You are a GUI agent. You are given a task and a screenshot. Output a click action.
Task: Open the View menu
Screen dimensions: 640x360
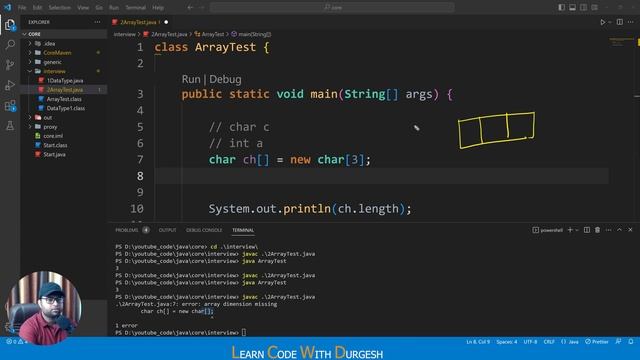83,7
